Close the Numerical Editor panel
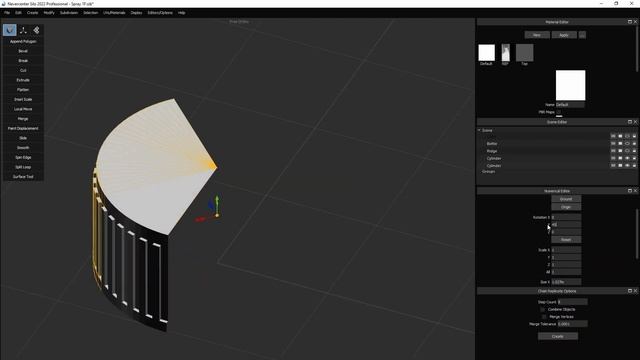 (635, 191)
